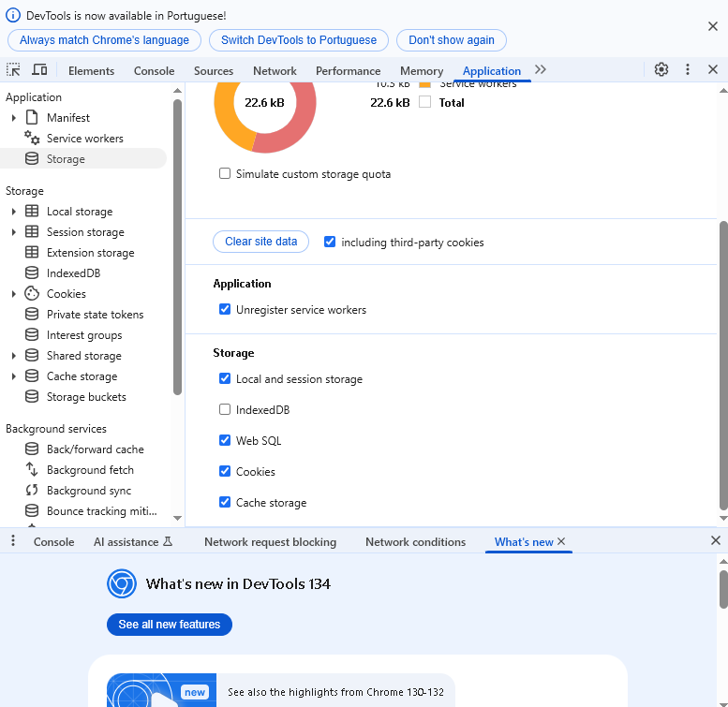Click the Background fetch arrows icon
Viewport: 728px width, 707px height.
32,469
